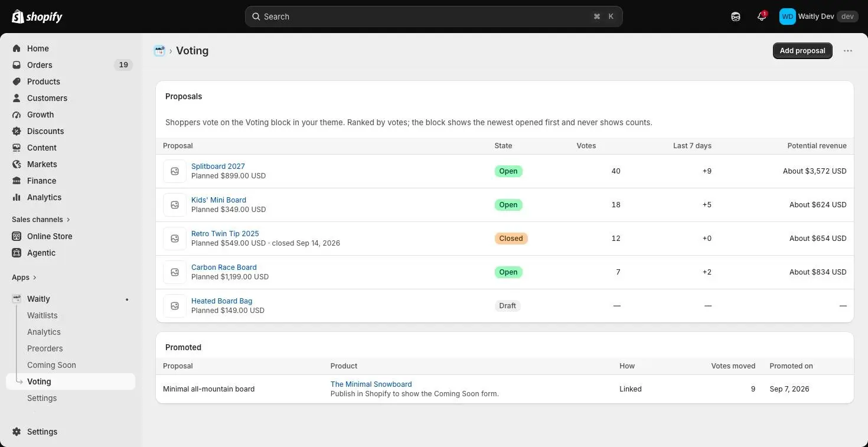The width and height of the screenshot is (868, 447).
Task: Open The Minimal Snowboard product link
Action: [x=371, y=384]
